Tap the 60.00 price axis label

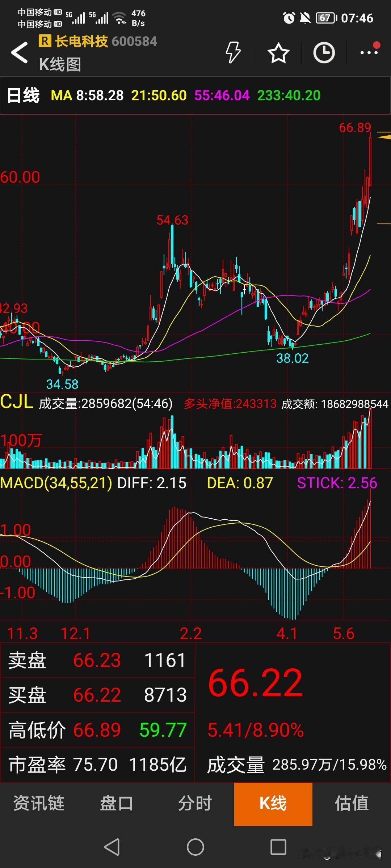pyautogui.click(x=20, y=177)
